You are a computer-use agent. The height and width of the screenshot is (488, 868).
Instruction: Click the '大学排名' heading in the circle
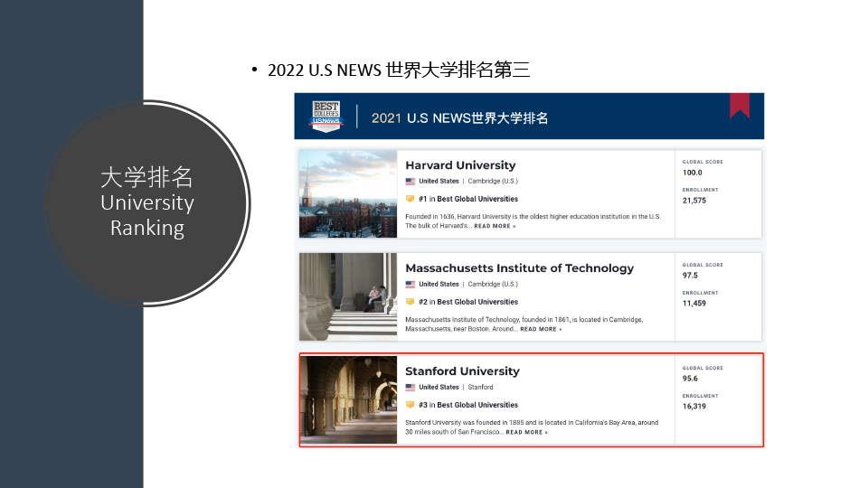[146, 178]
